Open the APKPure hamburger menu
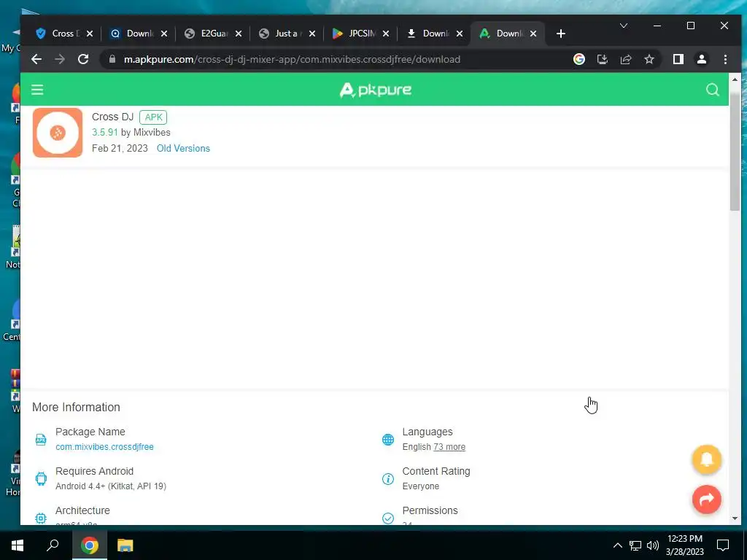 click(37, 90)
